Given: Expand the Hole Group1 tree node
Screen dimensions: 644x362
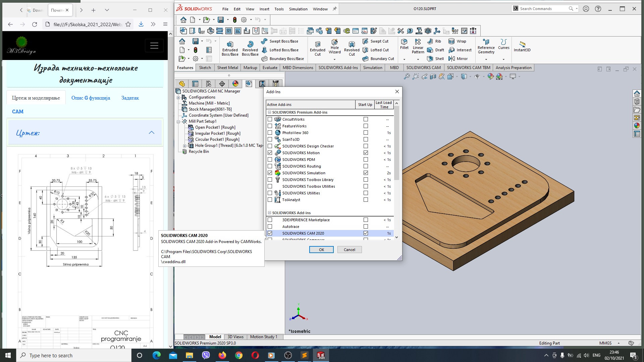Looking at the screenshot, I should [185, 145].
